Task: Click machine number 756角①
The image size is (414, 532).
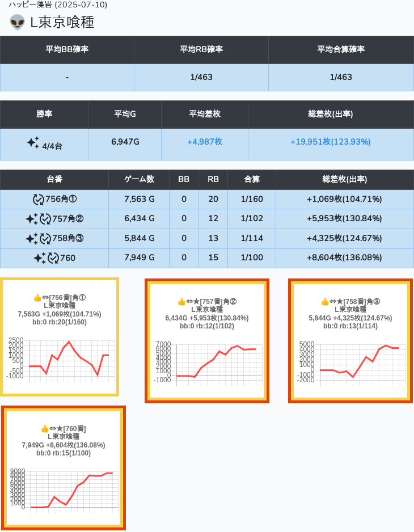Action: tap(61, 199)
